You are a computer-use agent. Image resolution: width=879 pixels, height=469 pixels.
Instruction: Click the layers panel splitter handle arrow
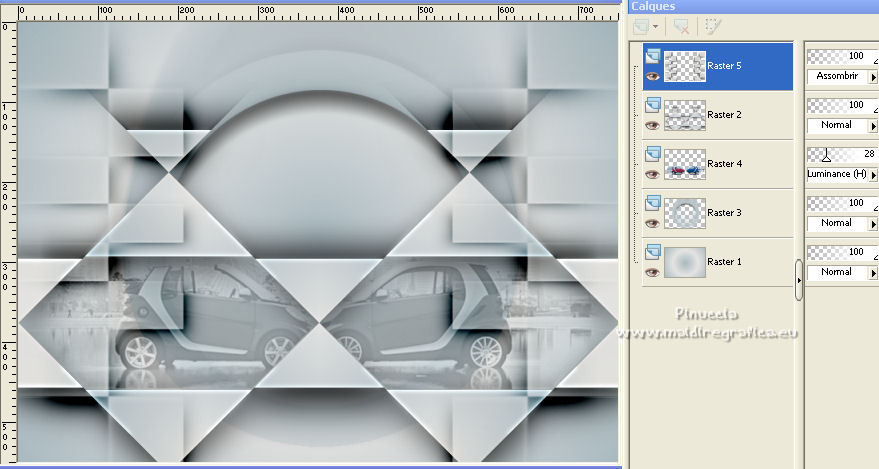pyautogui.click(x=799, y=280)
